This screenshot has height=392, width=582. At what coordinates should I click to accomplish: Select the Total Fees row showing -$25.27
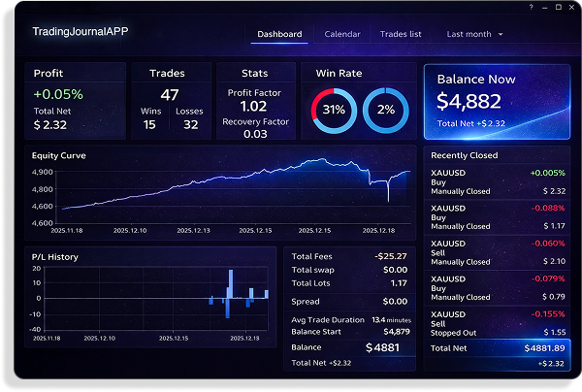[x=351, y=256]
